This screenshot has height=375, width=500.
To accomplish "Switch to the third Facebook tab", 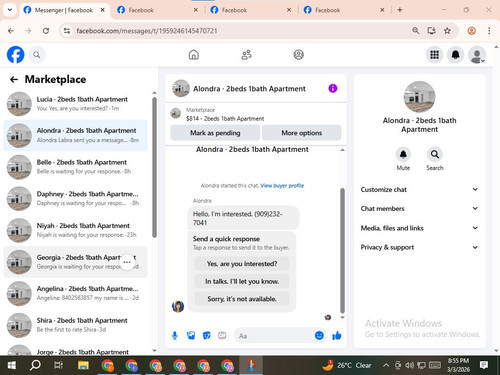I will pyautogui.click(x=250, y=10).
